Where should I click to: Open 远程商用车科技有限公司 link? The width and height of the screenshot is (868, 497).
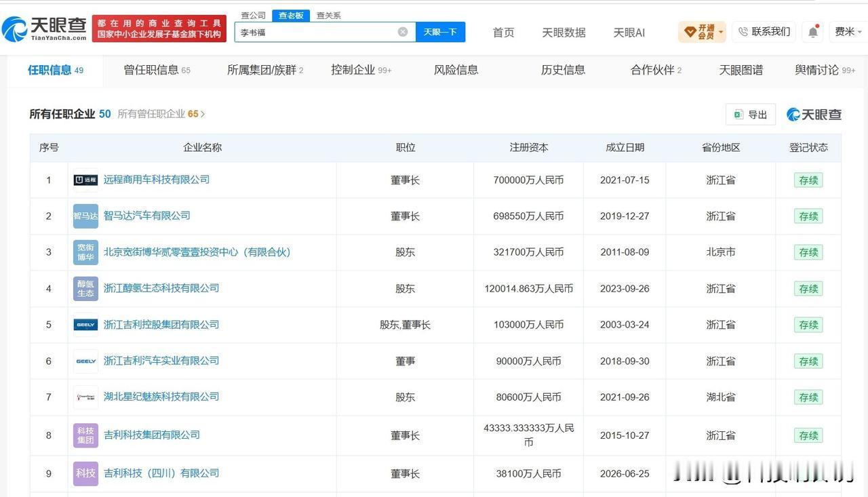point(156,180)
